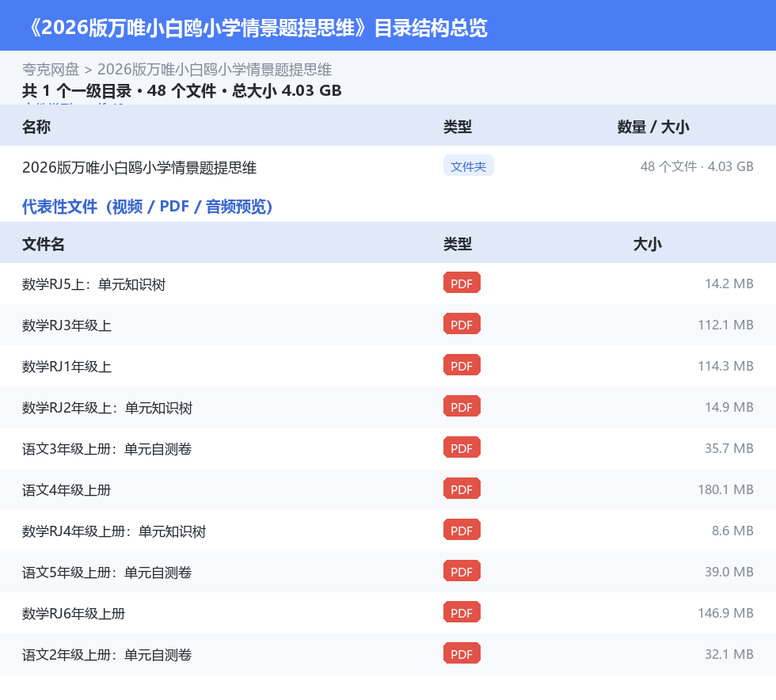Click PDF badge for 数学RJ3年级上

tap(462, 324)
